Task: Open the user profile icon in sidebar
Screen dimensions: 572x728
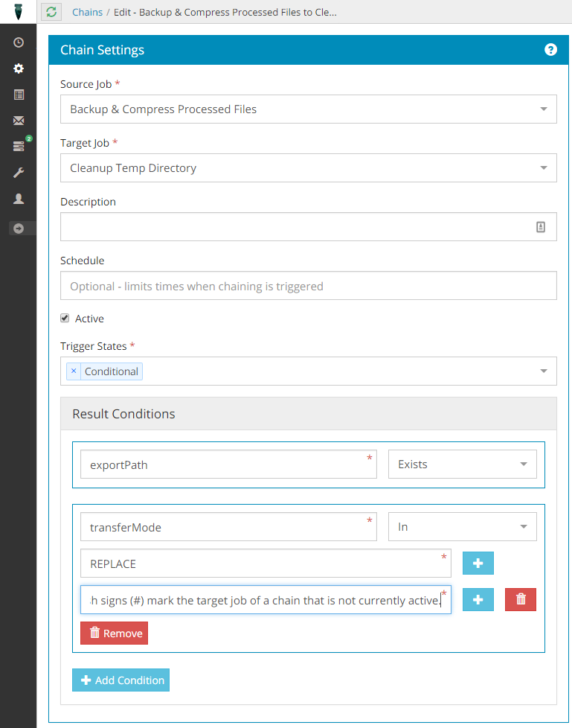Action: tap(19, 199)
